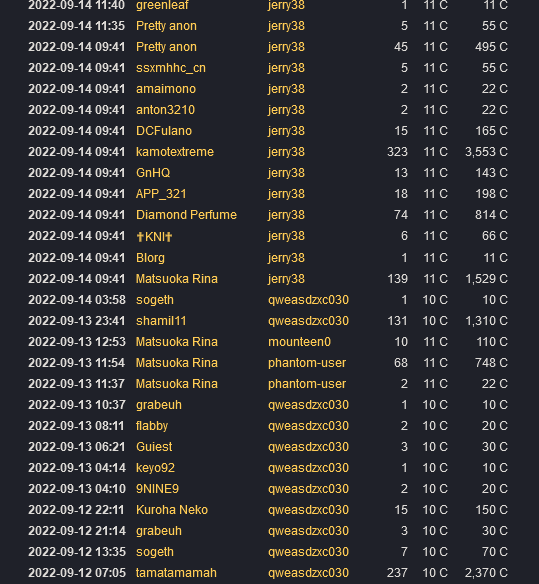Image resolution: width=539 pixels, height=584 pixels.
Task: Visit DCFulano profile link
Action: [164, 131]
